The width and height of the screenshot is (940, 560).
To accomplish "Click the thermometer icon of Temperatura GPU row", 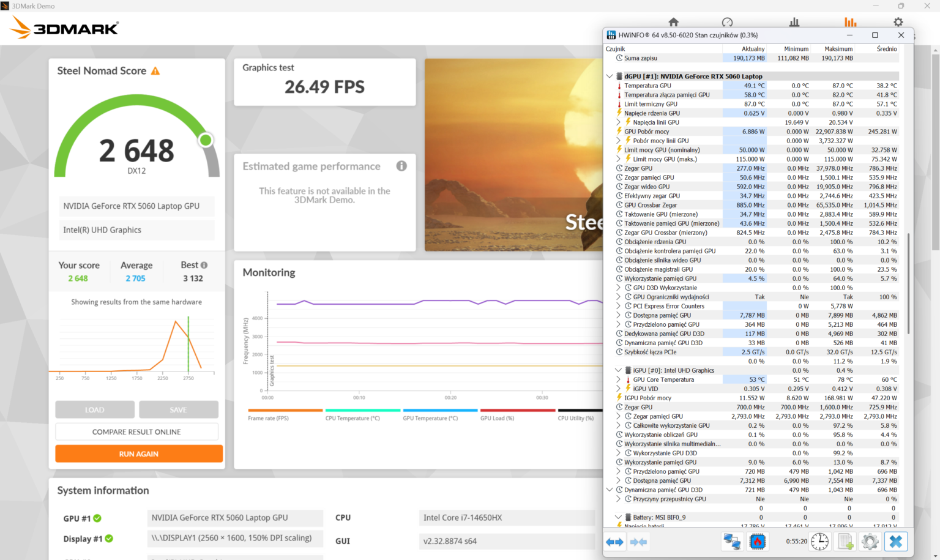I will pos(619,86).
